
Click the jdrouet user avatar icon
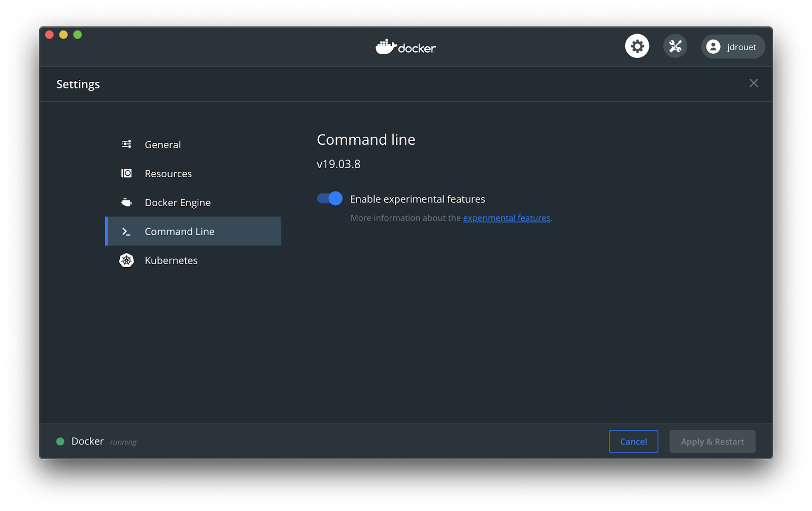(x=714, y=47)
